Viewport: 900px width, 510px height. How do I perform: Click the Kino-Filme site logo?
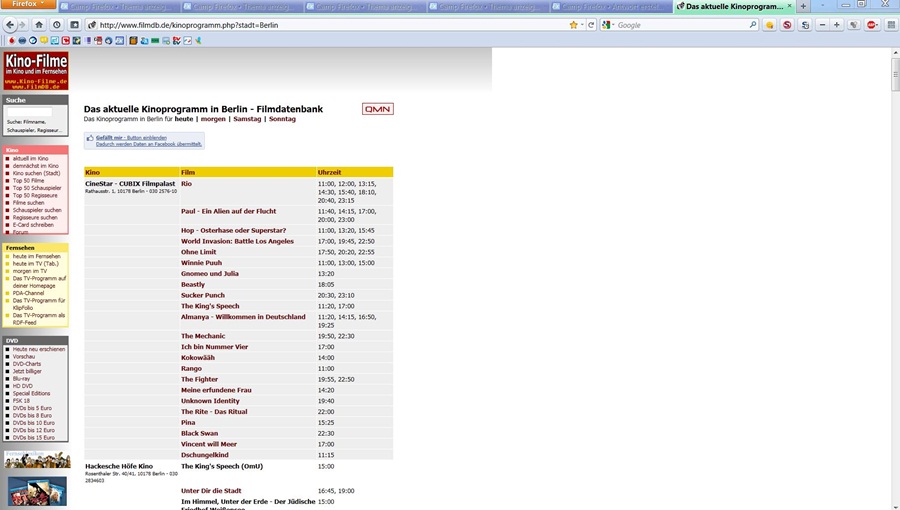(x=36, y=71)
